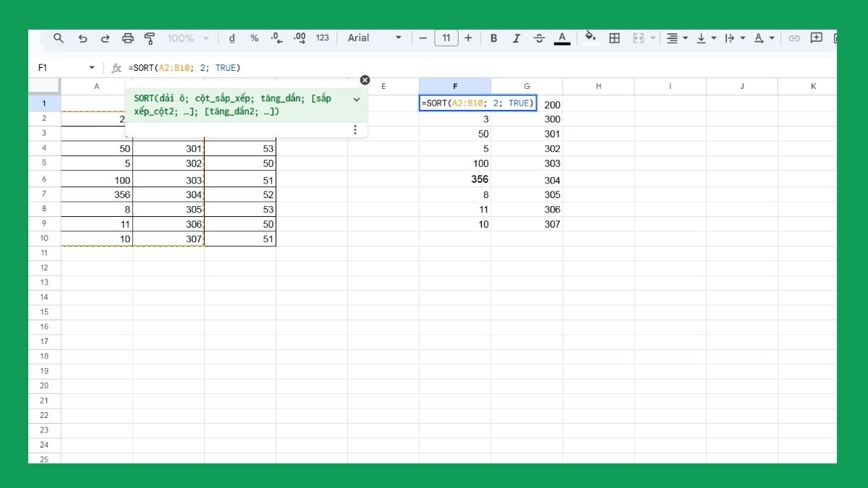Apply percent format to the selection
The width and height of the screenshot is (868, 488).
(254, 38)
